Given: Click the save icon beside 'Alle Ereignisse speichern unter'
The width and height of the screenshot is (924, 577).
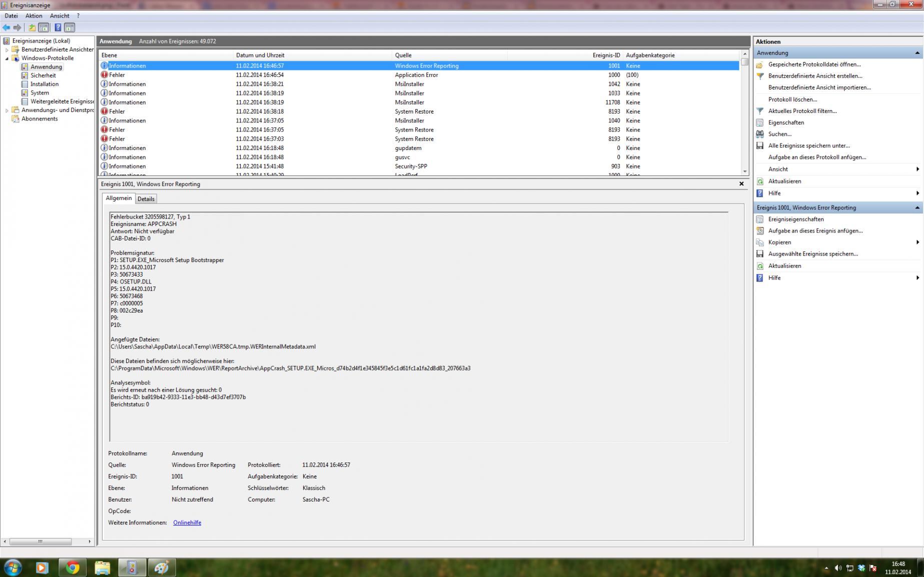Looking at the screenshot, I should tap(760, 145).
